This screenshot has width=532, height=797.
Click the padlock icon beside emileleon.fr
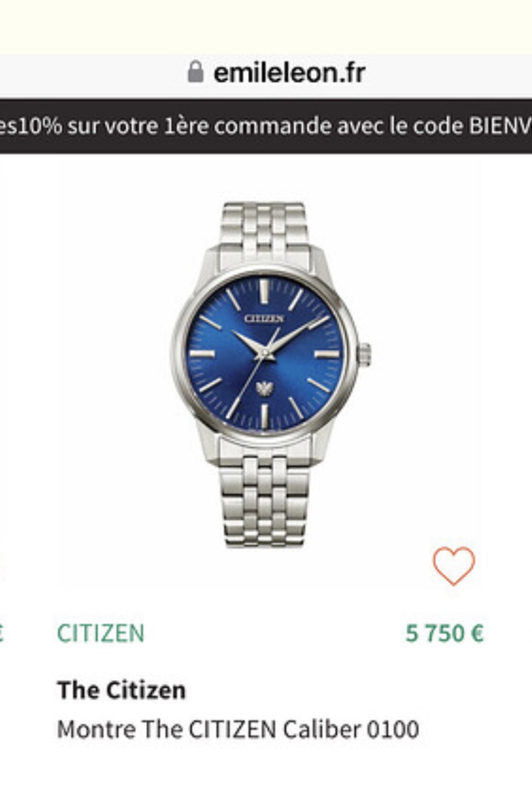pyautogui.click(x=195, y=72)
